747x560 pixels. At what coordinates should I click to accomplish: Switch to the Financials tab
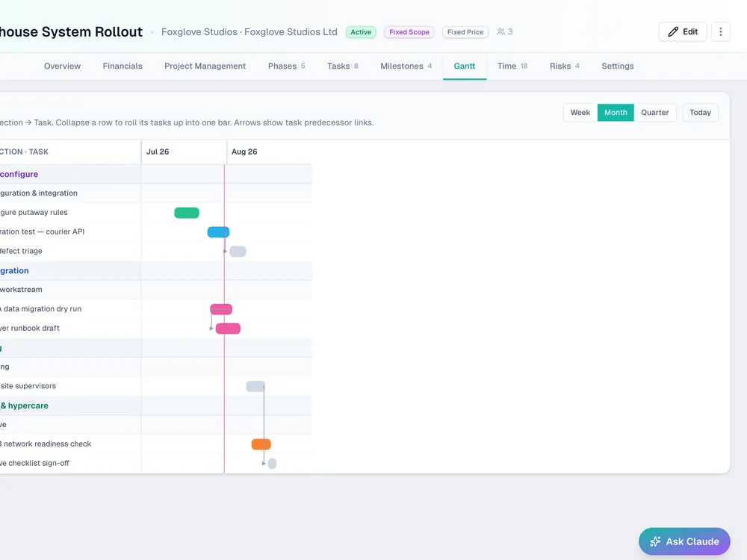123,66
